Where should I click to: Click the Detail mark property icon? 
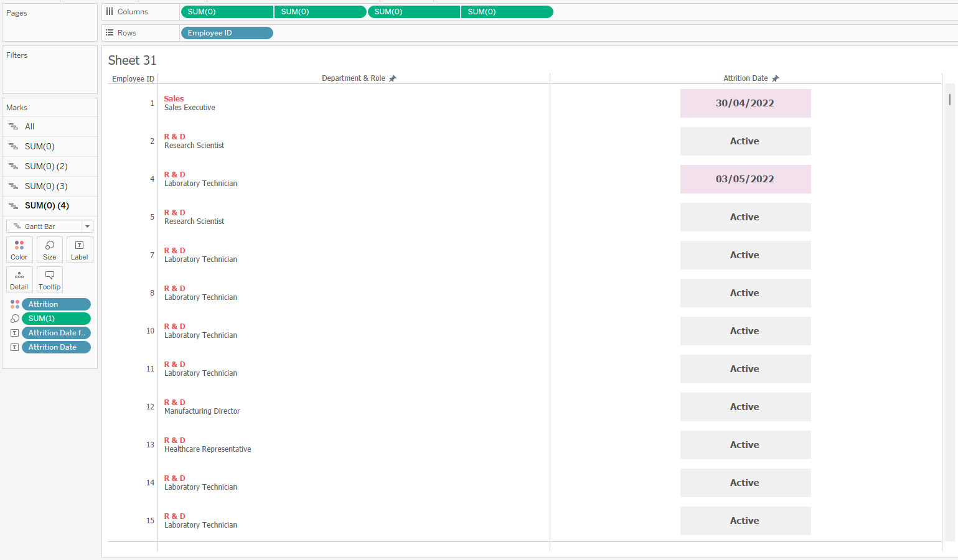click(19, 279)
